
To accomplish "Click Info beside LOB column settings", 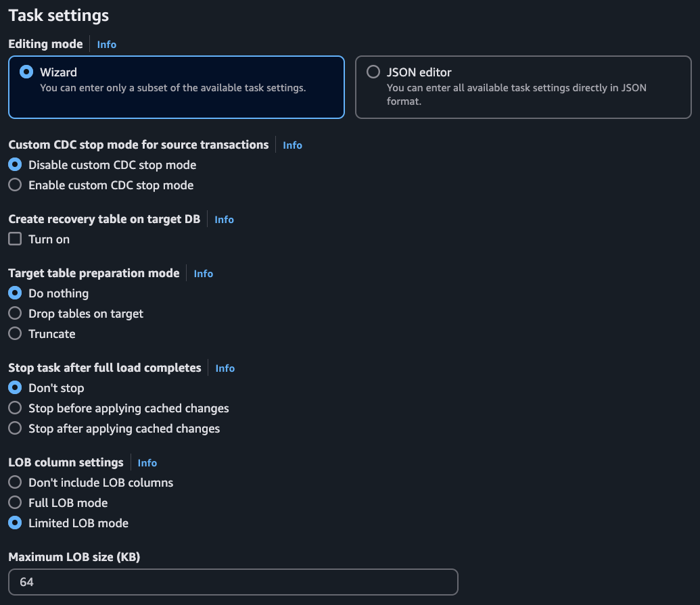I will (x=147, y=463).
